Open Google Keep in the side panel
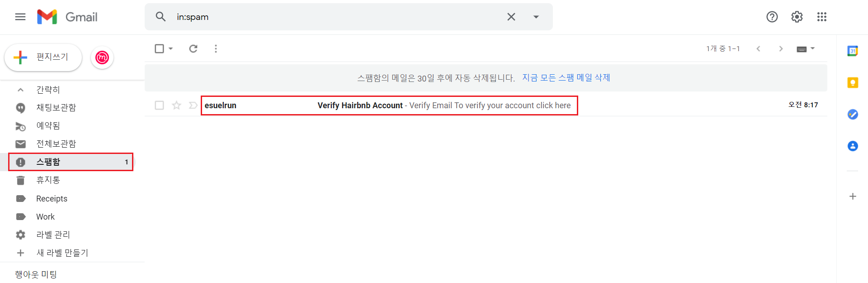This screenshot has height=283, width=868. click(853, 83)
